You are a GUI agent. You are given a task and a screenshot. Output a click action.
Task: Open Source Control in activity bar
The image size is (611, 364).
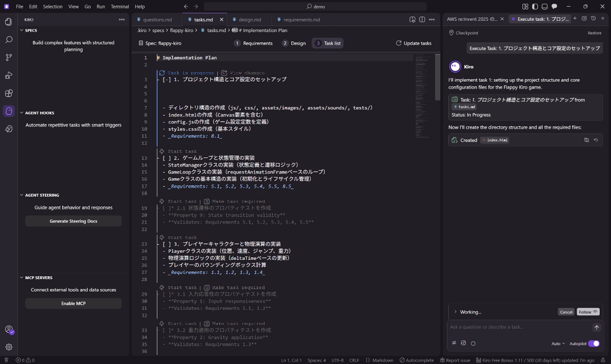tap(9, 57)
